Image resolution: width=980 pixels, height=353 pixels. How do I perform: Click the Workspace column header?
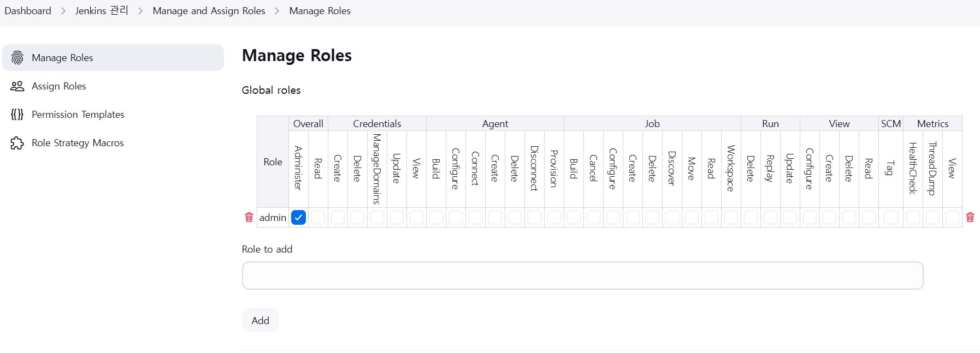(731, 168)
